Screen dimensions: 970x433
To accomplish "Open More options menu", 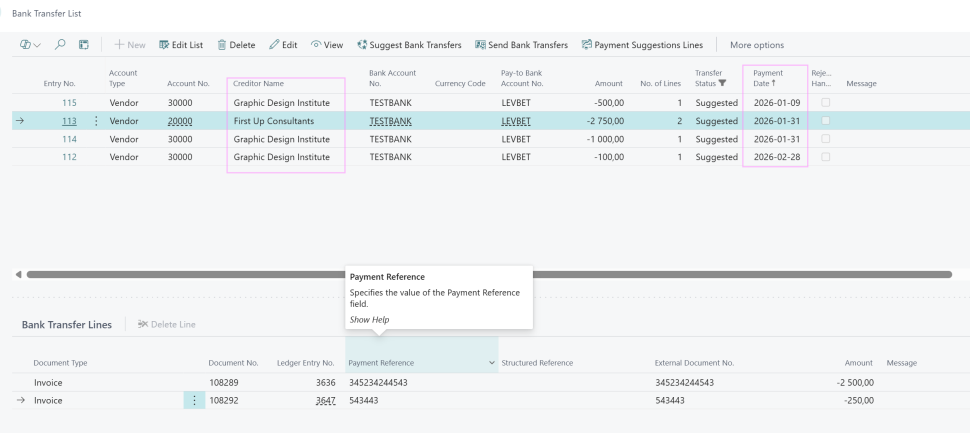I will [x=757, y=45].
